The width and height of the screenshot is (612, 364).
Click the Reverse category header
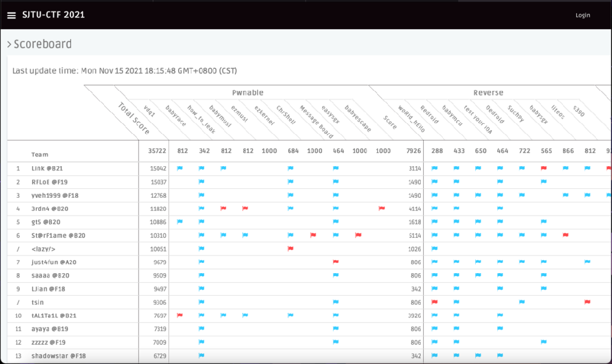click(x=488, y=93)
